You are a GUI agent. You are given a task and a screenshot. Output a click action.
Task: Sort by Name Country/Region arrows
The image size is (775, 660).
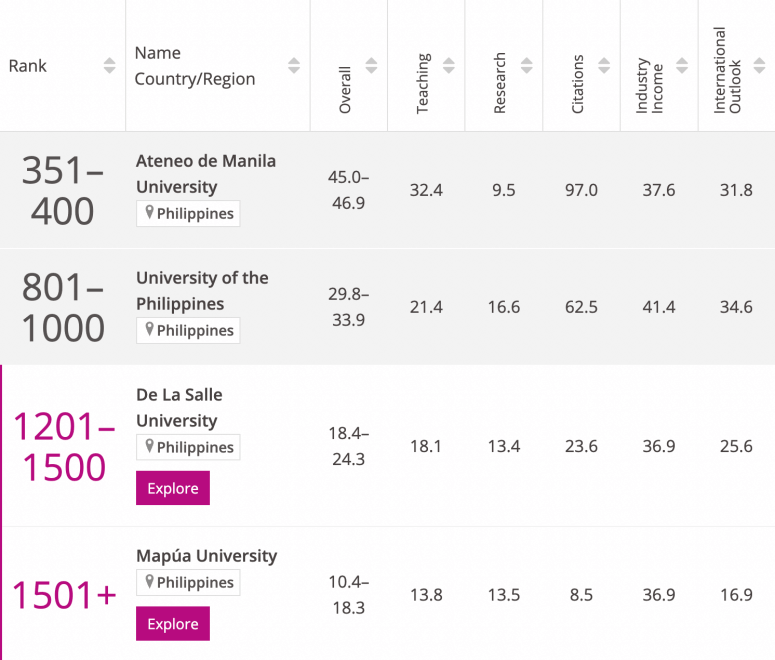(294, 65)
